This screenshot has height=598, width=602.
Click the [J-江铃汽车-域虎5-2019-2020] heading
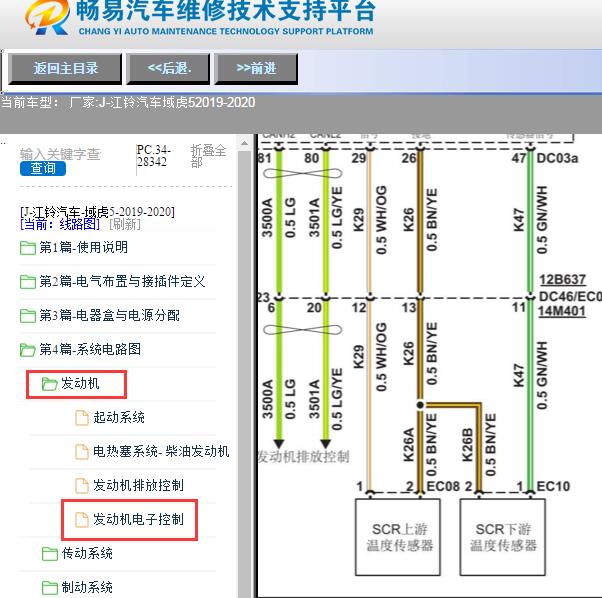tap(97, 211)
